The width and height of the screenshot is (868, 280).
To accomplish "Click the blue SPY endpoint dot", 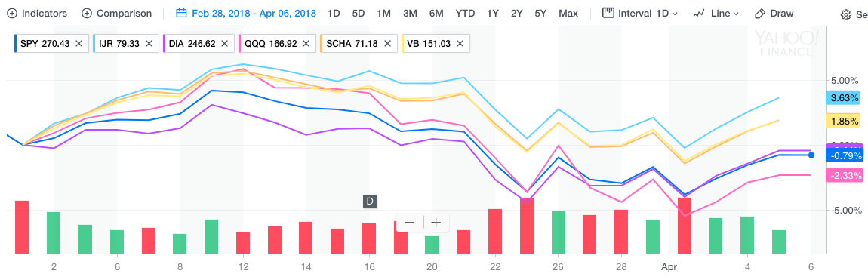I will click(x=811, y=155).
